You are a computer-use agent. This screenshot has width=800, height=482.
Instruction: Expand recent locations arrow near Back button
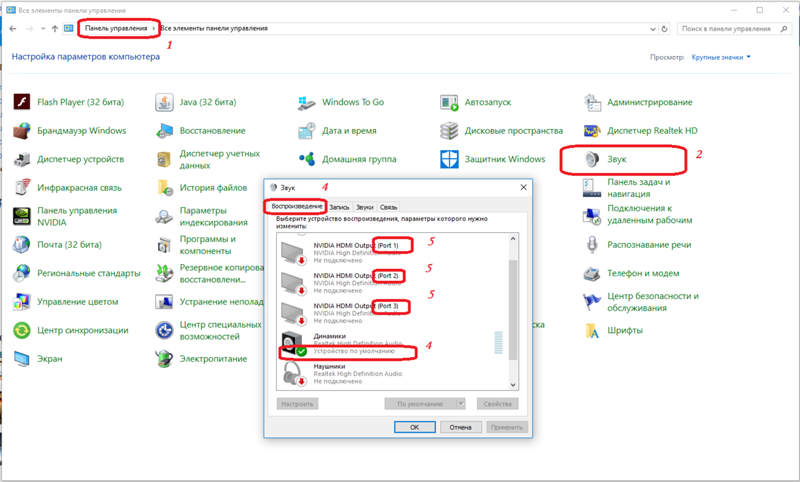tap(43, 29)
